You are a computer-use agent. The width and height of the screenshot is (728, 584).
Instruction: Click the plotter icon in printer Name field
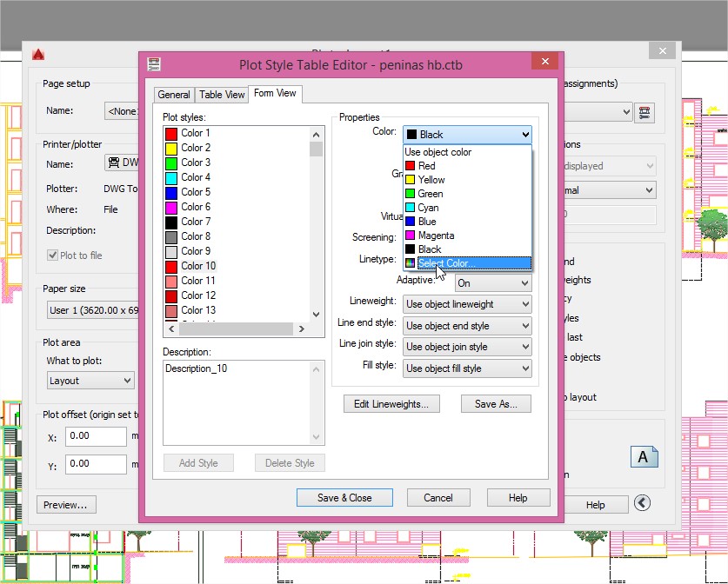(x=114, y=163)
